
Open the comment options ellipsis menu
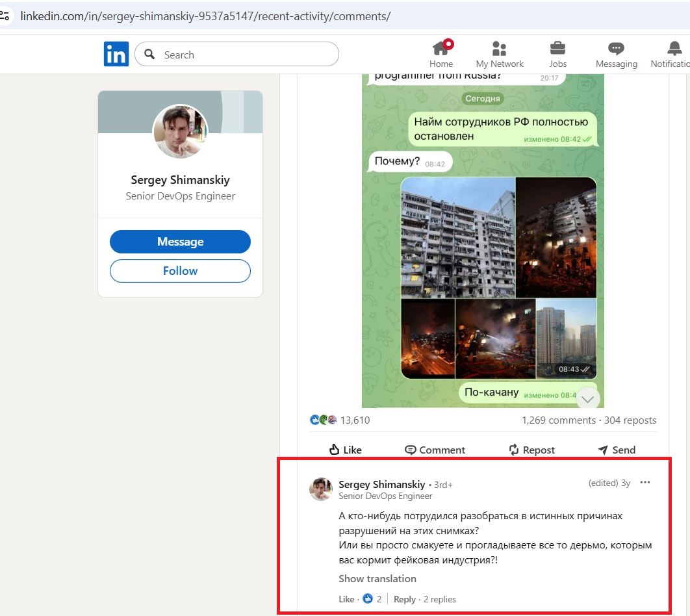pyautogui.click(x=645, y=482)
